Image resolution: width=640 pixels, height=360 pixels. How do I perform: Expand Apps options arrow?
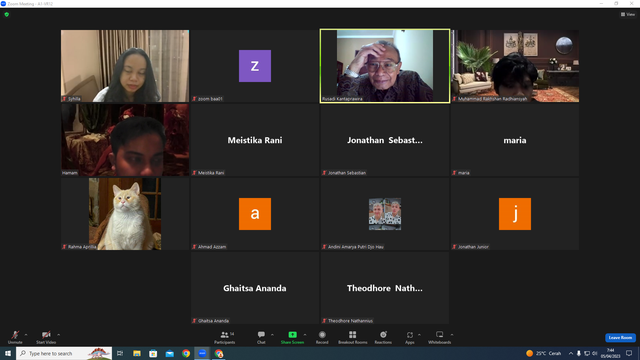pos(419,335)
